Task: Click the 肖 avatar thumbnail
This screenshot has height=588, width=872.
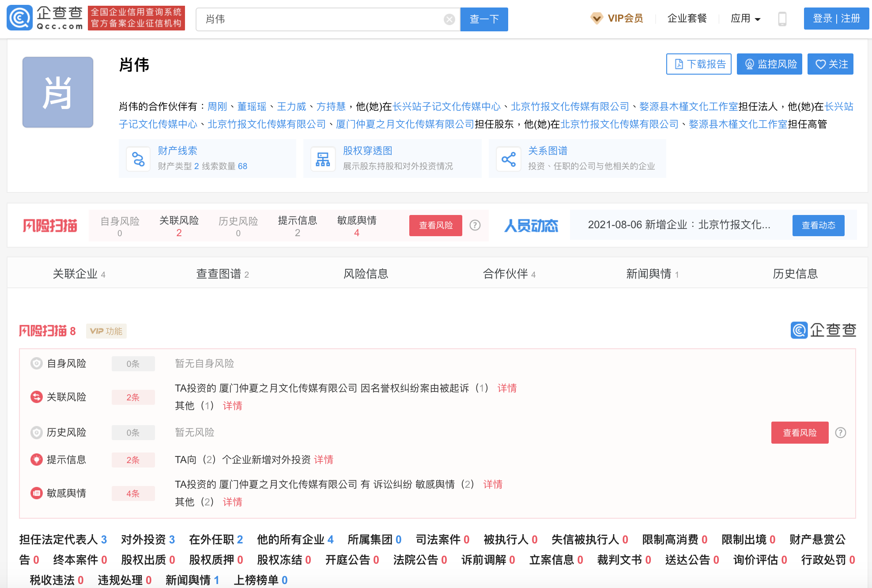Action: [58, 92]
